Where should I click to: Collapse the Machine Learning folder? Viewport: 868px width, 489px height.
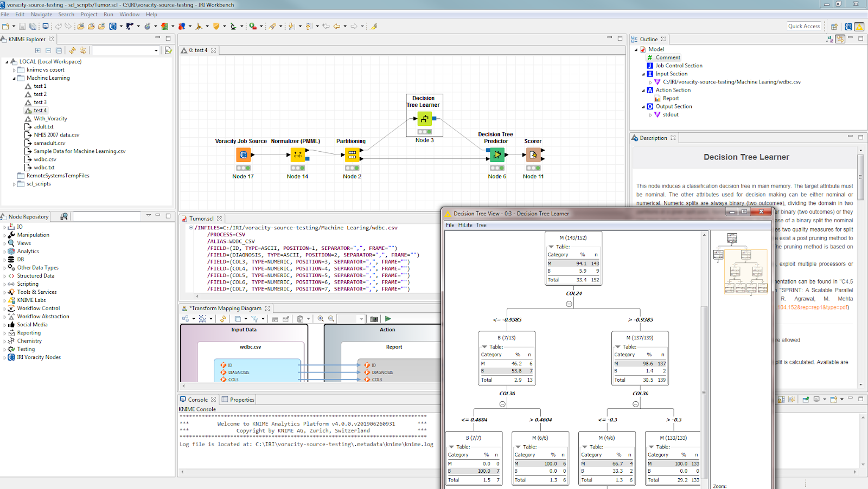pos(14,78)
